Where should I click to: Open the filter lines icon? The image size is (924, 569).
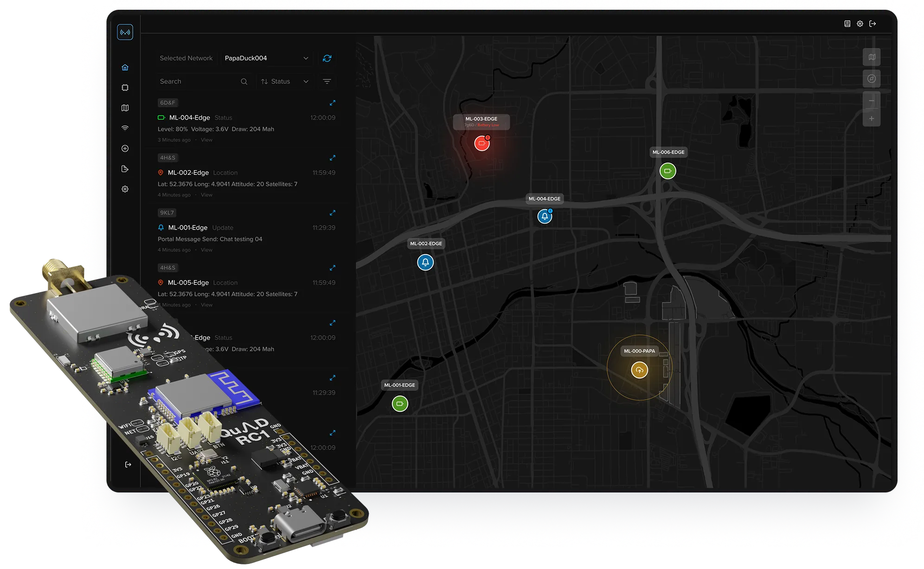point(327,82)
